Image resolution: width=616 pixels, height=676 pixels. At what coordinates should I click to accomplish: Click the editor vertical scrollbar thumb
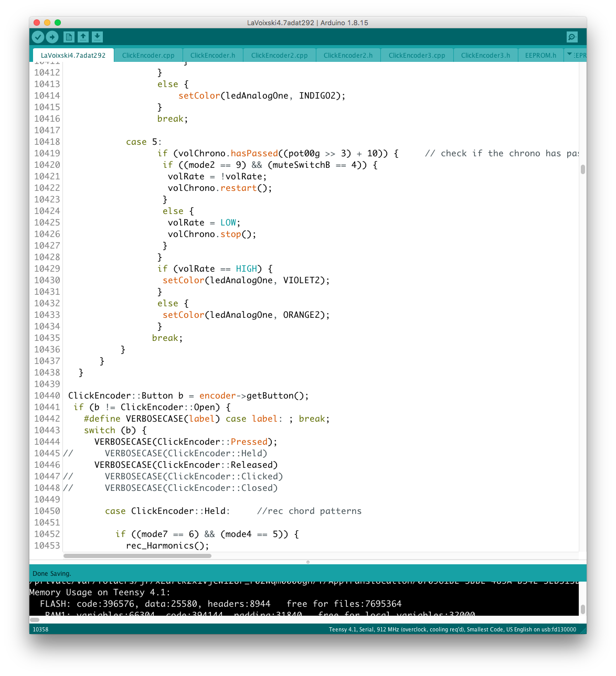pos(582,169)
